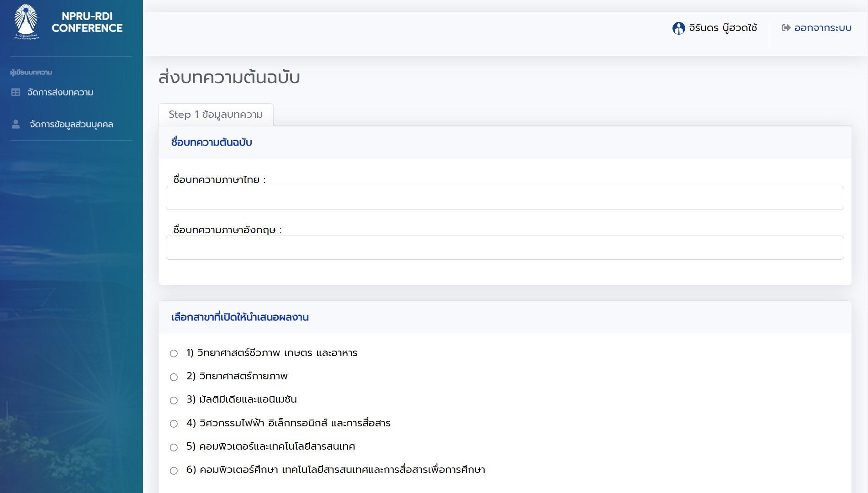Click the ออกจากระบบ logout link

(822, 28)
